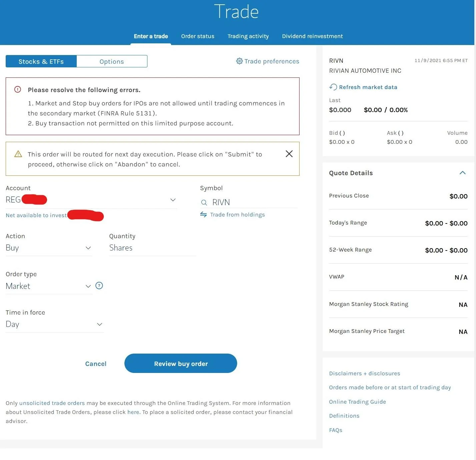Click the red error alert icon
Viewport: 476px width, 460px height.
click(x=18, y=89)
